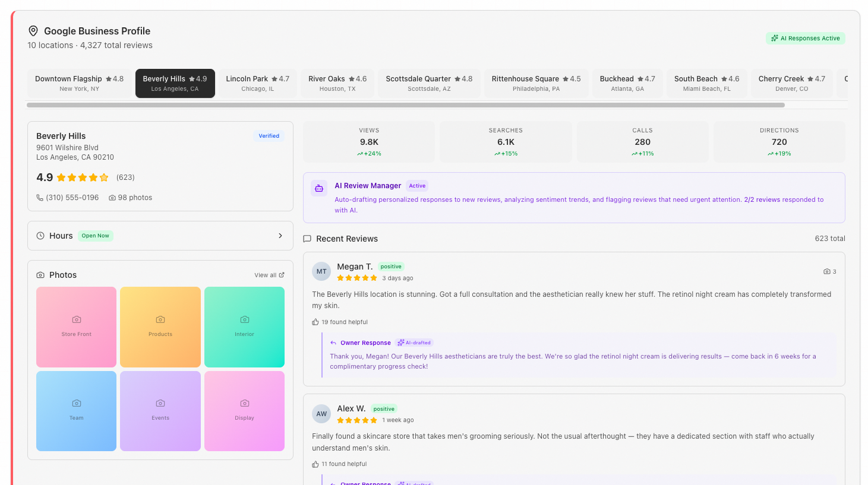The width and height of the screenshot is (868, 485).
Task: Click the clock icon in Hours card
Action: tap(40, 236)
